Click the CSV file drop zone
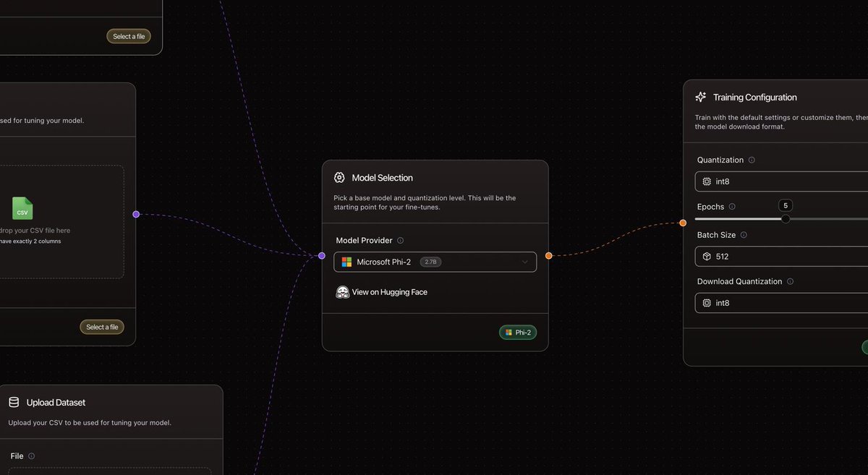Screen dimensions: 868x475 [61, 222]
